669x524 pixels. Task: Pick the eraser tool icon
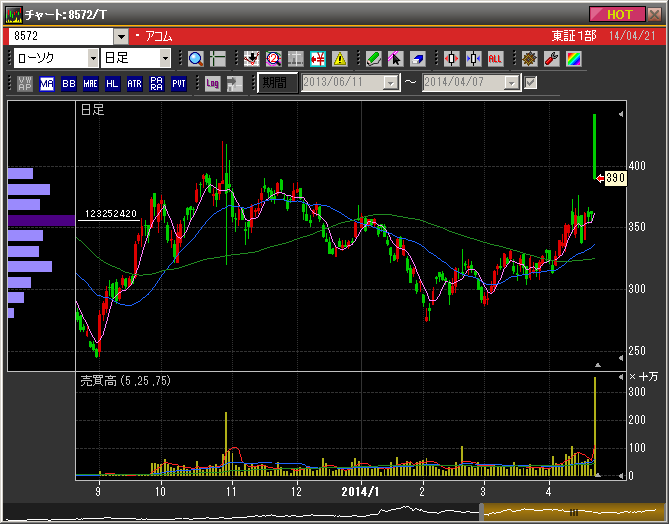pos(417,59)
